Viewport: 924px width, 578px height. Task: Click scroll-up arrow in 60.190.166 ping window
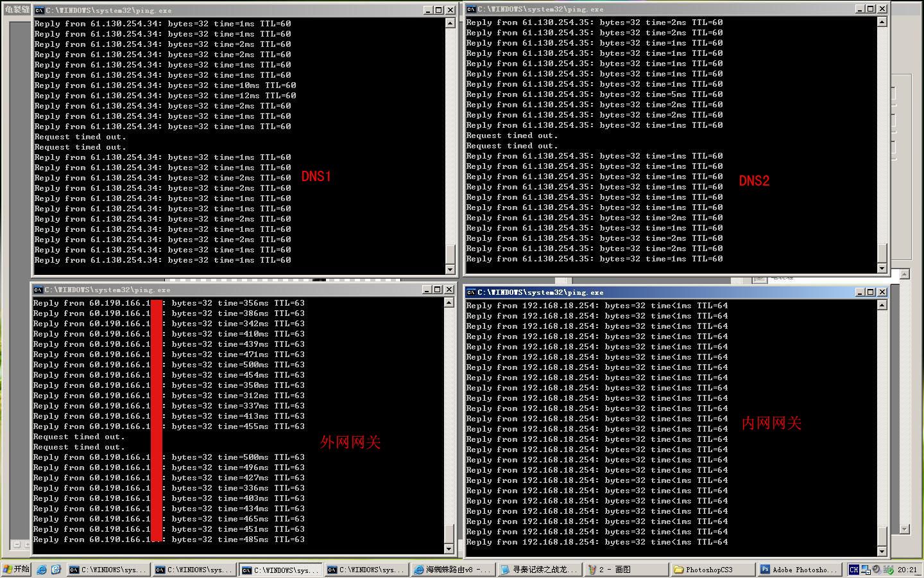point(449,302)
